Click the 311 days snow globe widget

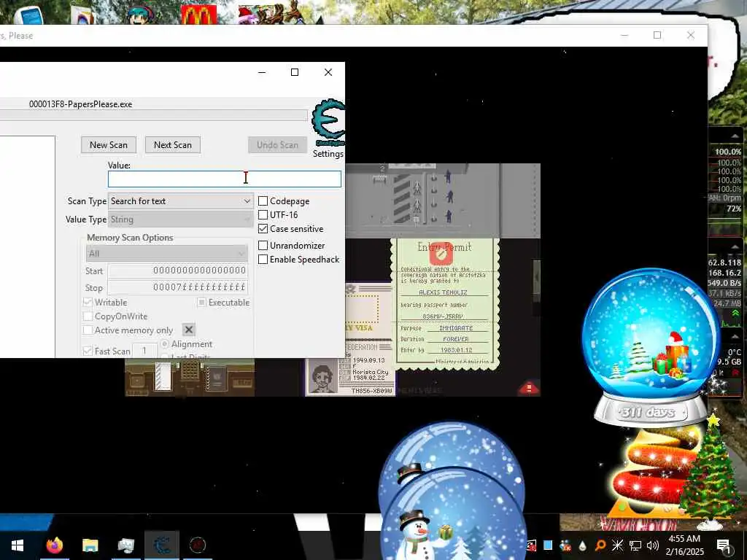(x=650, y=348)
